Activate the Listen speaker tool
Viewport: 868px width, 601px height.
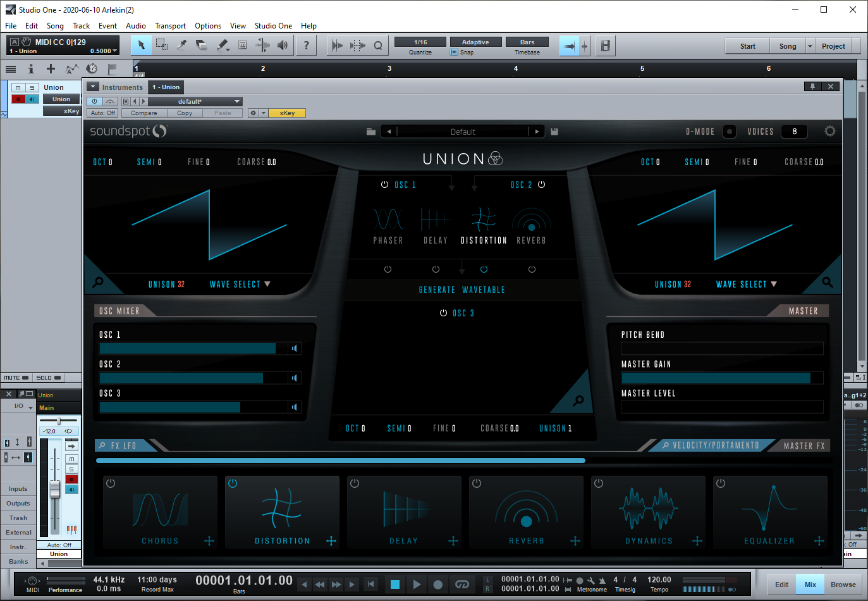(283, 45)
